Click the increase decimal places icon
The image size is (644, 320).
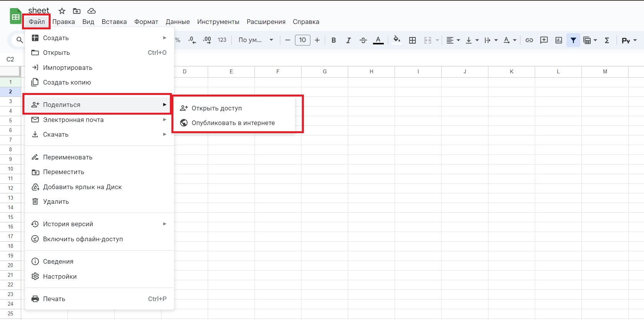coord(207,40)
